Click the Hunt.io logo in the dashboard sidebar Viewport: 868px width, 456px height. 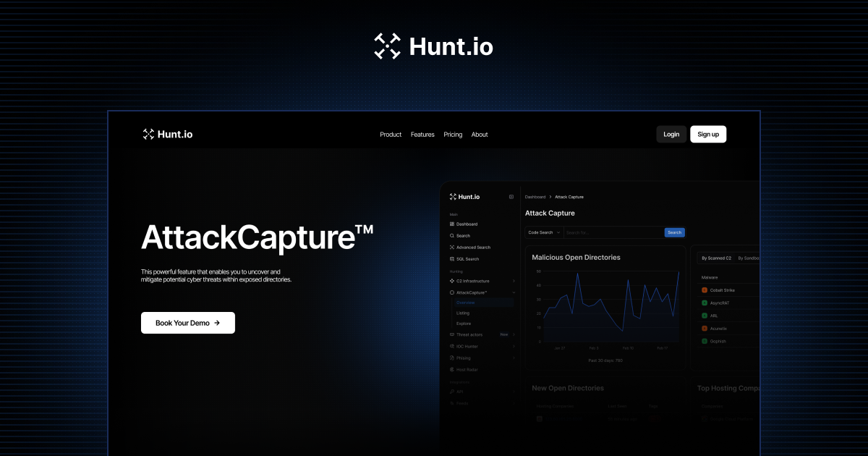(464, 196)
